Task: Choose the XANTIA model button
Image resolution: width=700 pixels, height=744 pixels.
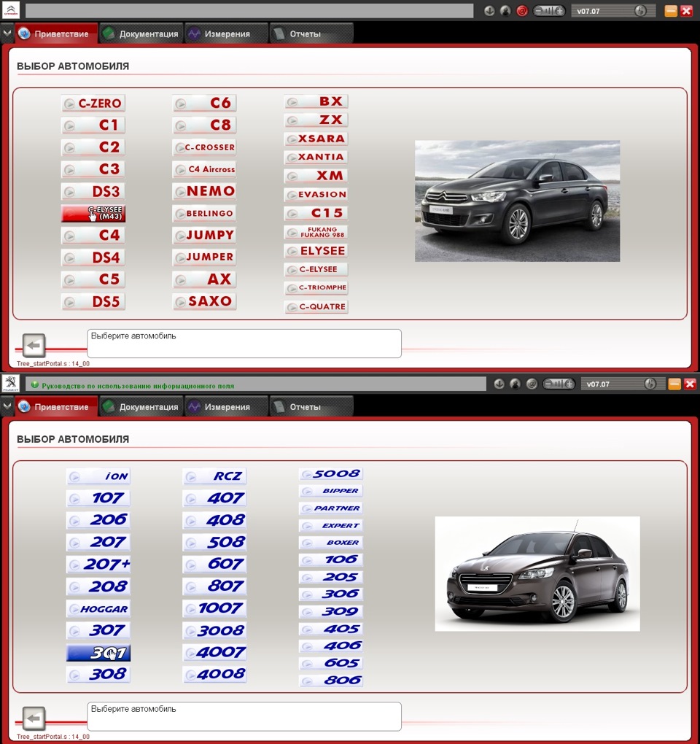Action: coord(316,157)
